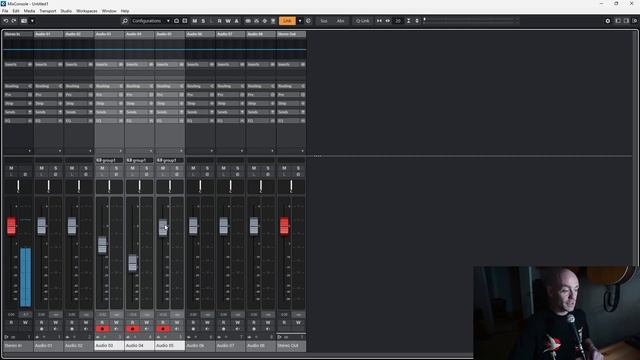This screenshot has height=360, width=640.
Task: Click the record enable button on Audio 01
Action: coord(42,329)
